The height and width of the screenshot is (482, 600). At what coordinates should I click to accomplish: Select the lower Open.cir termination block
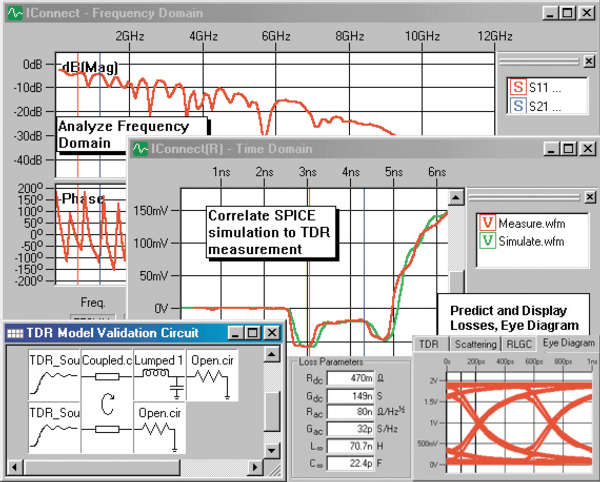tap(159, 427)
